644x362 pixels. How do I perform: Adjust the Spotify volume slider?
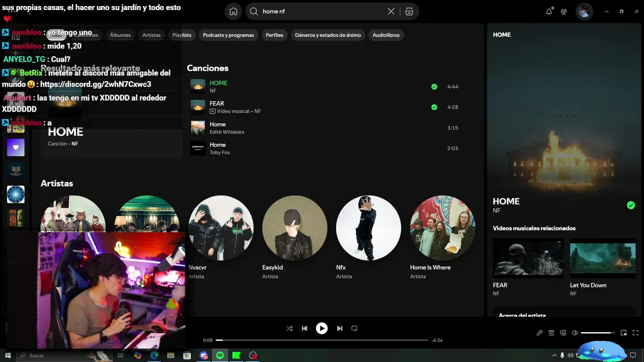click(598, 333)
